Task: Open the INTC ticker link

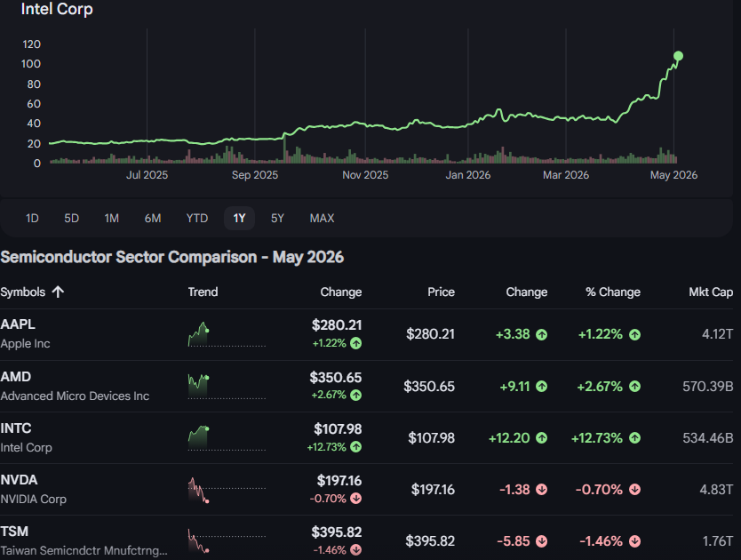Action: pyautogui.click(x=16, y=428)
